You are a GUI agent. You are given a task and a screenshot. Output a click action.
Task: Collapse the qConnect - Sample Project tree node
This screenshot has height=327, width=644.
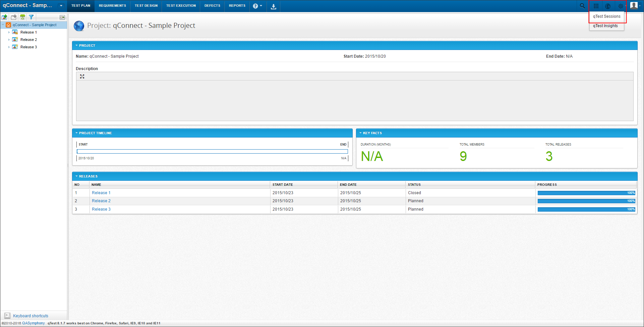tap(3, 25)
